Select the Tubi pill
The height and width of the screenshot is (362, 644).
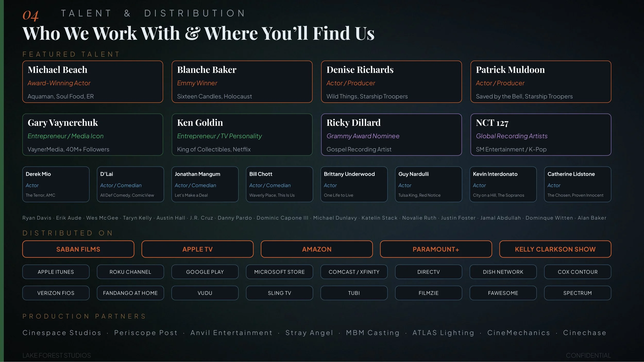[354, 293]
